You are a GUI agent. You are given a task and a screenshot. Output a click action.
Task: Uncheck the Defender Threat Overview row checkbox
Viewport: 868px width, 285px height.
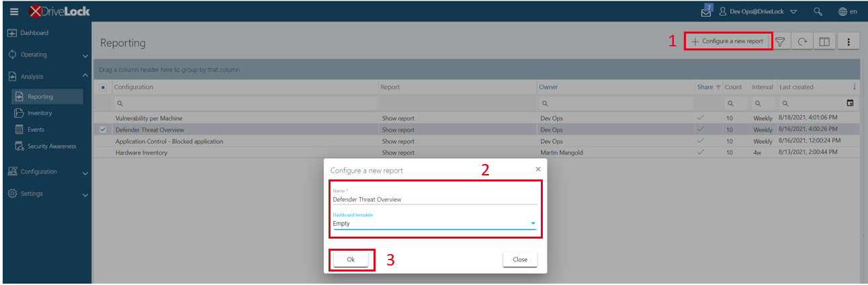(103, 130)
